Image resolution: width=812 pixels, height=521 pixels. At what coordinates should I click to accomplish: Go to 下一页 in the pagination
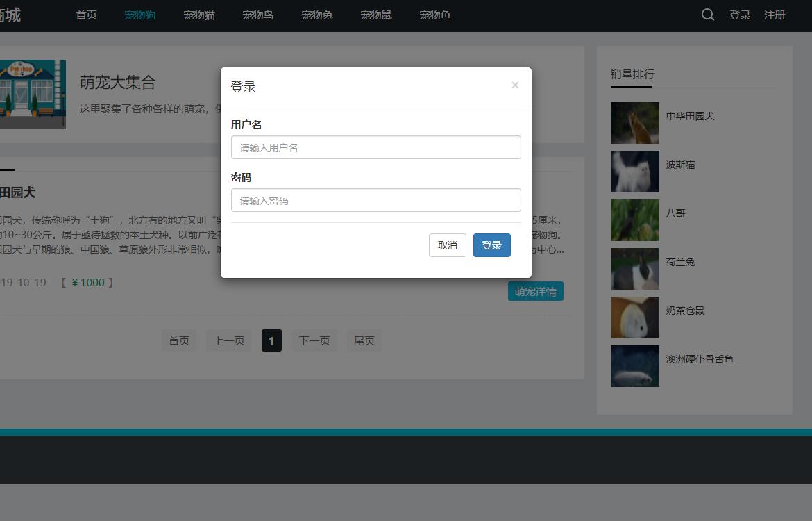tap(314, 340)
